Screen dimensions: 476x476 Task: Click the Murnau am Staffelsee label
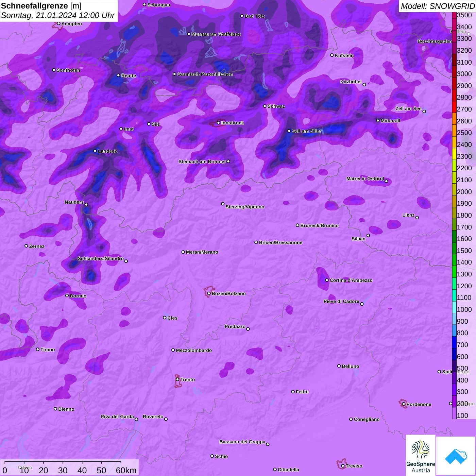click(x=216, y=34)
